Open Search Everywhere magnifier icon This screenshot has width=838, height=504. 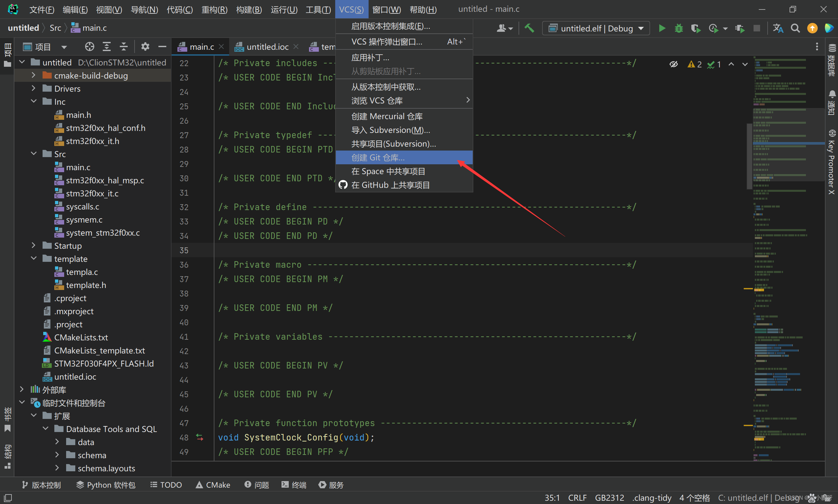795,28
